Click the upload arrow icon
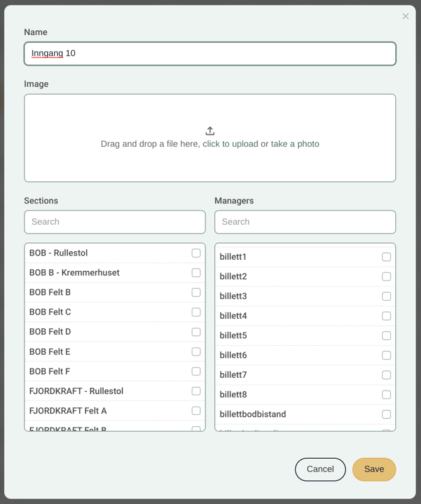 click(x=210, y=131)
